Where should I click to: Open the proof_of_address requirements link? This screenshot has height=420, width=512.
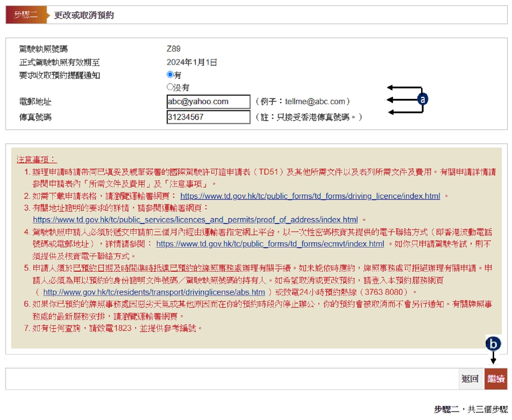pos(195,220)
